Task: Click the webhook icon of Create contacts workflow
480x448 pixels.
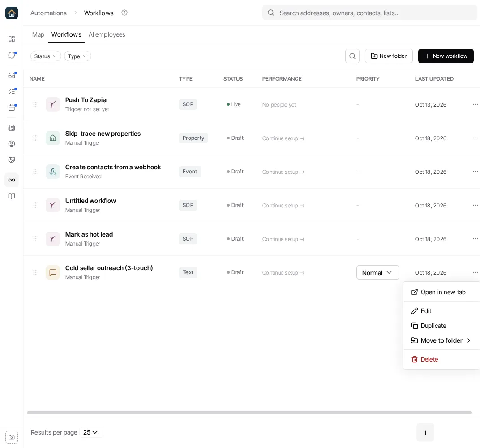Action: (53, 172)
